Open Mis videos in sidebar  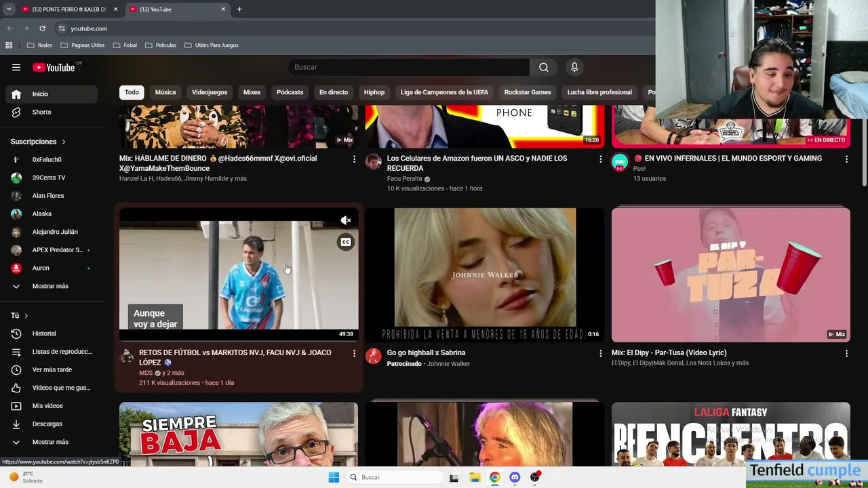coord(52,406)
